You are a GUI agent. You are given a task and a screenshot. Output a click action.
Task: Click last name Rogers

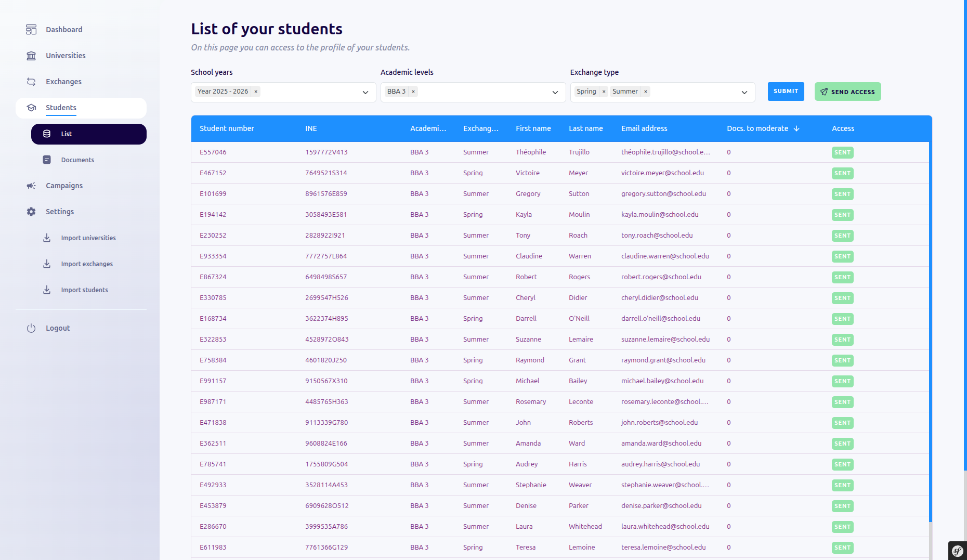[x=579, y=277]
